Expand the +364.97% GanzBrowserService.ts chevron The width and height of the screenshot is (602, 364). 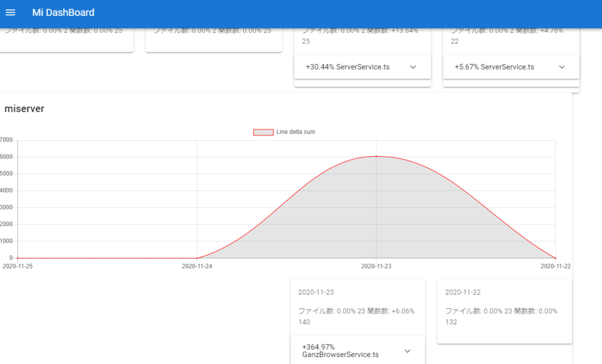(x=407, y=351)
